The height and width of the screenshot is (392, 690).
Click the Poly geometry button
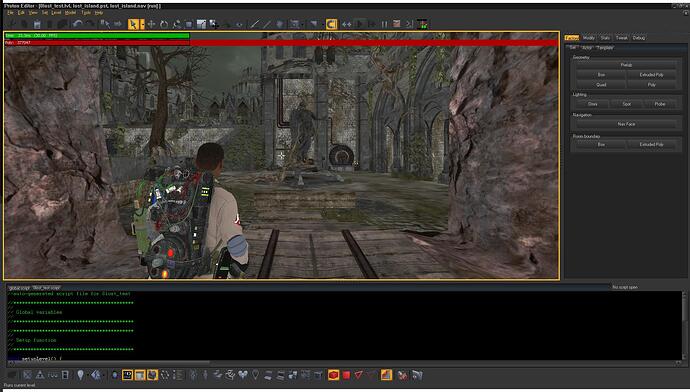click(651, 84)
